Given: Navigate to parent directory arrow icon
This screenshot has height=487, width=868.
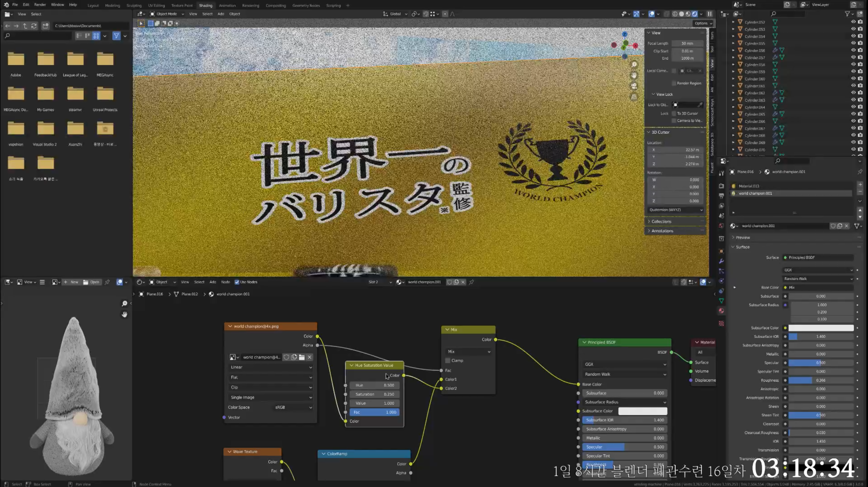Looking at the screenshot, I should click(x=25, y=26).
